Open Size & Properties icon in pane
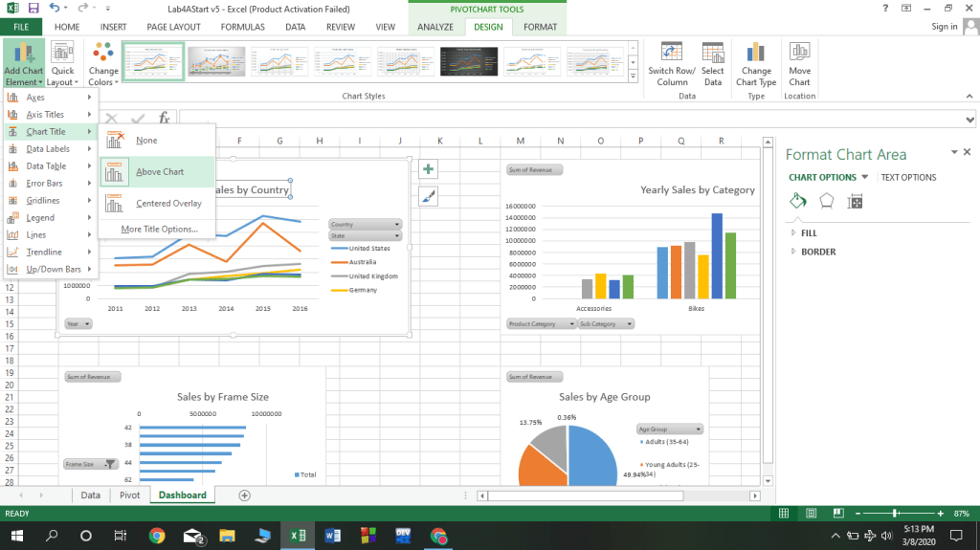The height and width of the screenshot is (550, 980). (856, 201)
